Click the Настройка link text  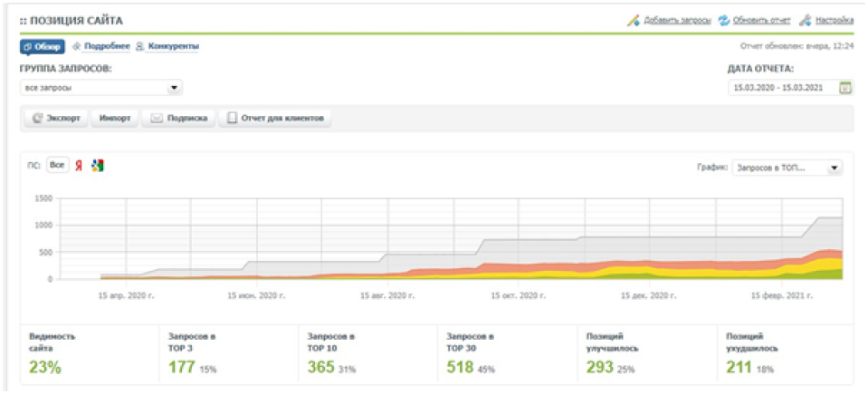coord(834,20)
